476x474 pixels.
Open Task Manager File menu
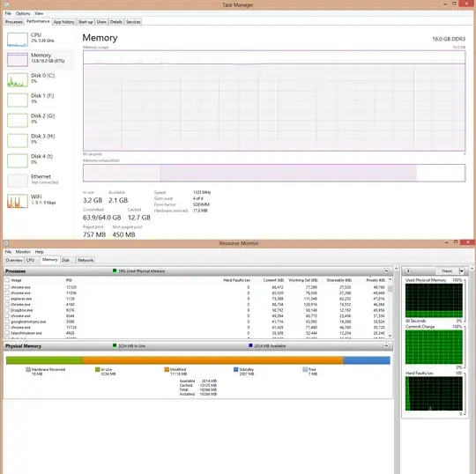tap(8, 13)
